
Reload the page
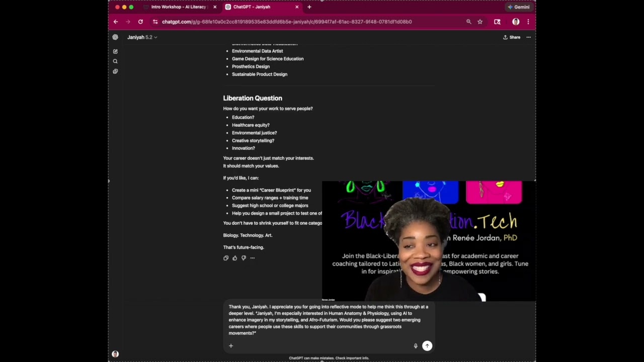coord(140,22)
